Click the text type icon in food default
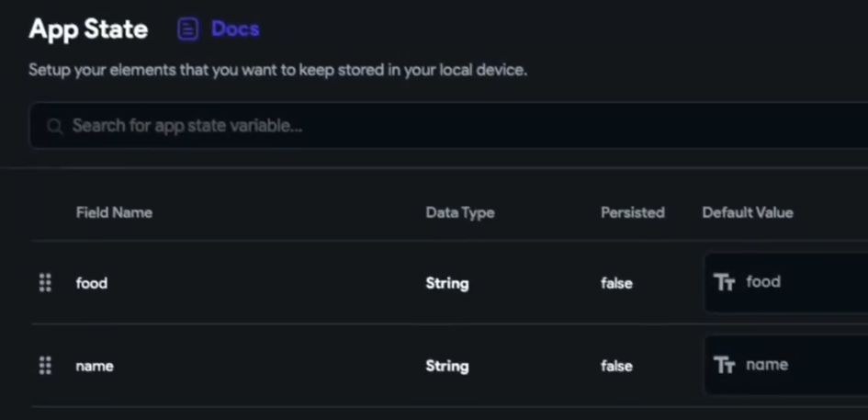Screen dimensions: 868x420 tap(724, 282)
